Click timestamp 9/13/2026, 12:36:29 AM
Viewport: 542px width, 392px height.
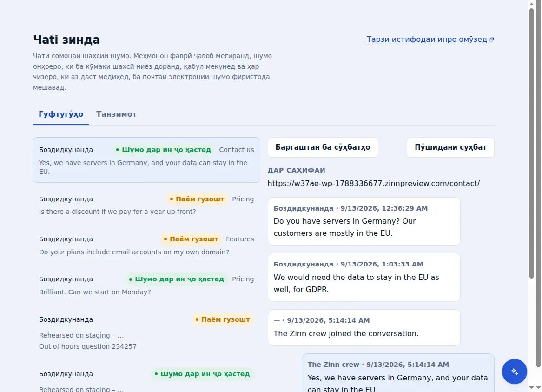(384, 208)
